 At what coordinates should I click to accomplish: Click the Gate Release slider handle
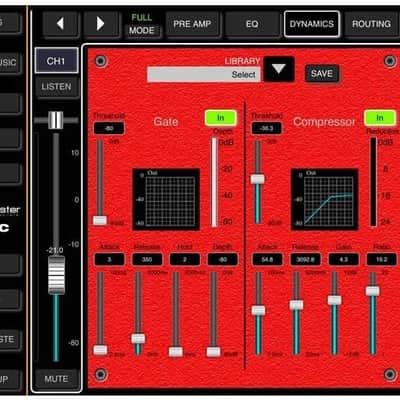138,339
